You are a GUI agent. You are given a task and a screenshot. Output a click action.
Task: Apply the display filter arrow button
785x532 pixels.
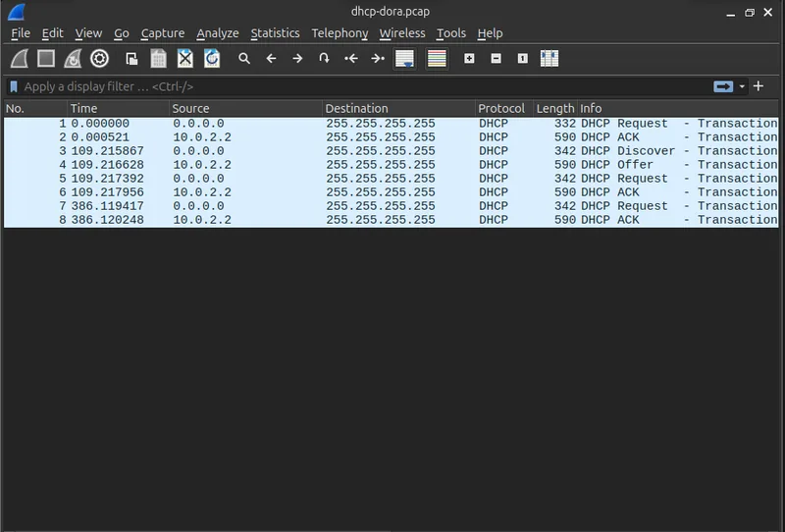coord(723,86)
